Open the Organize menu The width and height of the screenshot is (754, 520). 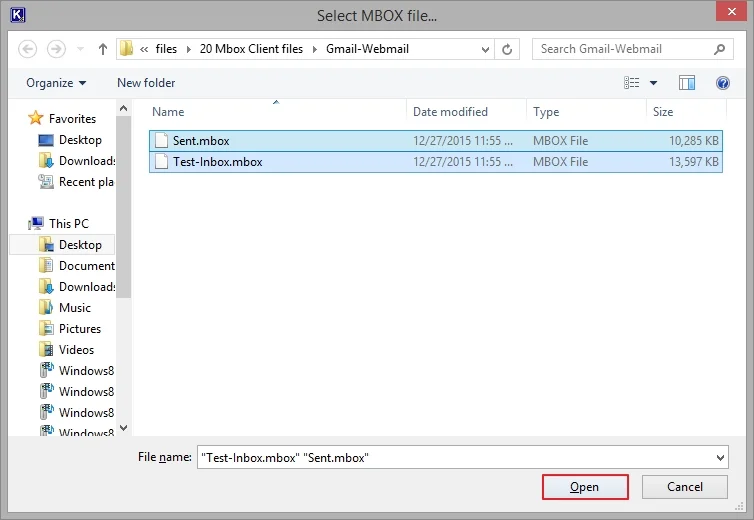click(x=56, y=83)
